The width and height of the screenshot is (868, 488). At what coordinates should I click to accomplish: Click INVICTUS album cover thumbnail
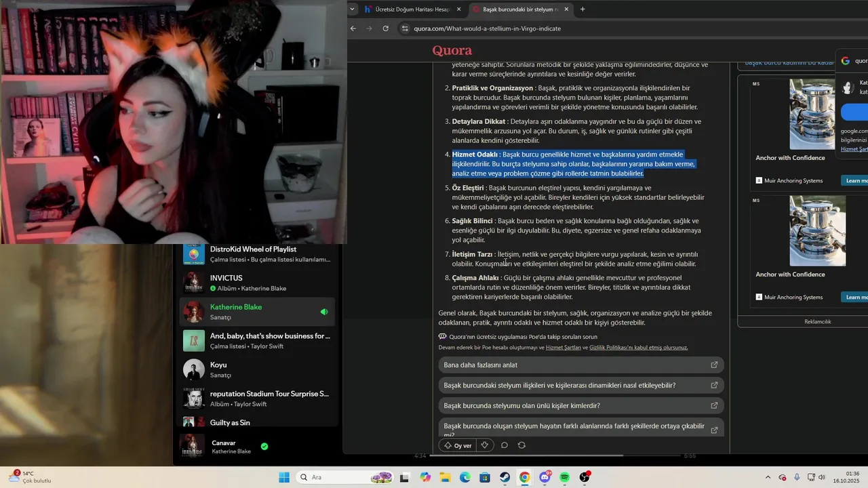[x=194, y=283]
